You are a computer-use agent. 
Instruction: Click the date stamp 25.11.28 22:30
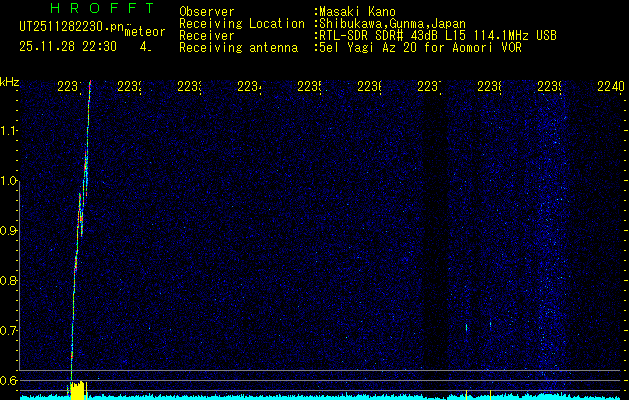pos(68,47)
